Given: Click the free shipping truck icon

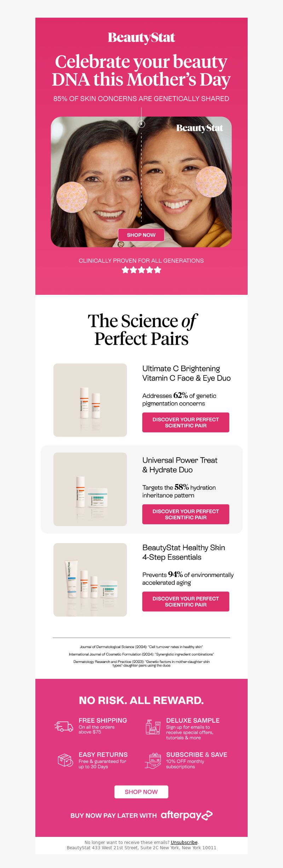Looking at the screenshot, I should click(64, 726).
